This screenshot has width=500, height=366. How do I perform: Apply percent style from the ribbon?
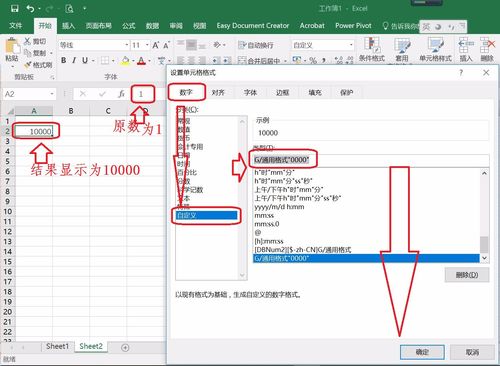(313, 60)
